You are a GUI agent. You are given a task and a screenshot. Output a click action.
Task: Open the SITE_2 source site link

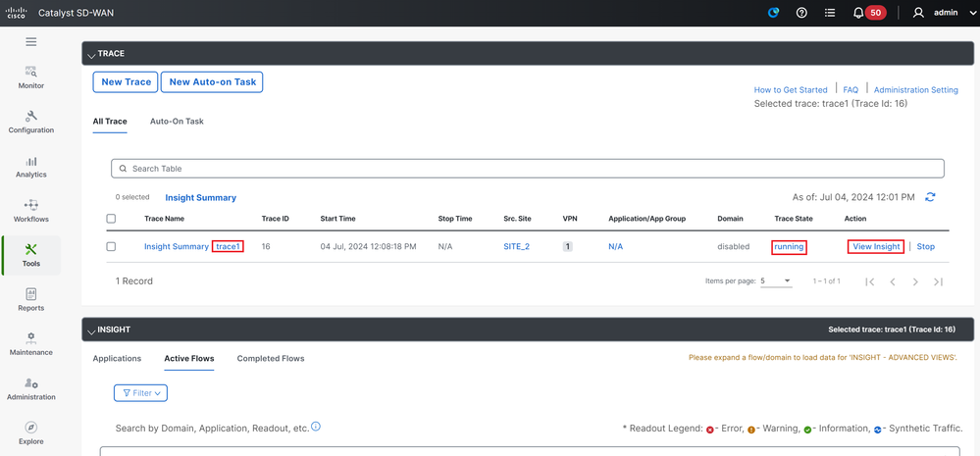tap(516, 247)
